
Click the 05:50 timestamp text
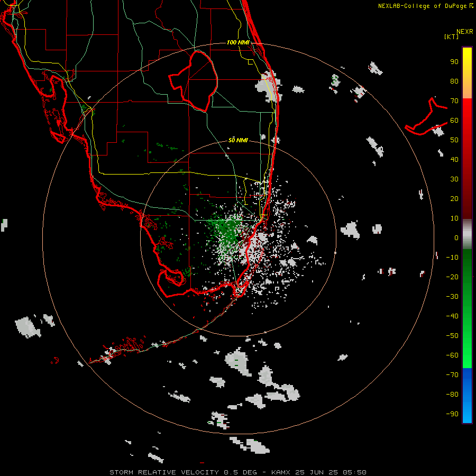[354, 472]
